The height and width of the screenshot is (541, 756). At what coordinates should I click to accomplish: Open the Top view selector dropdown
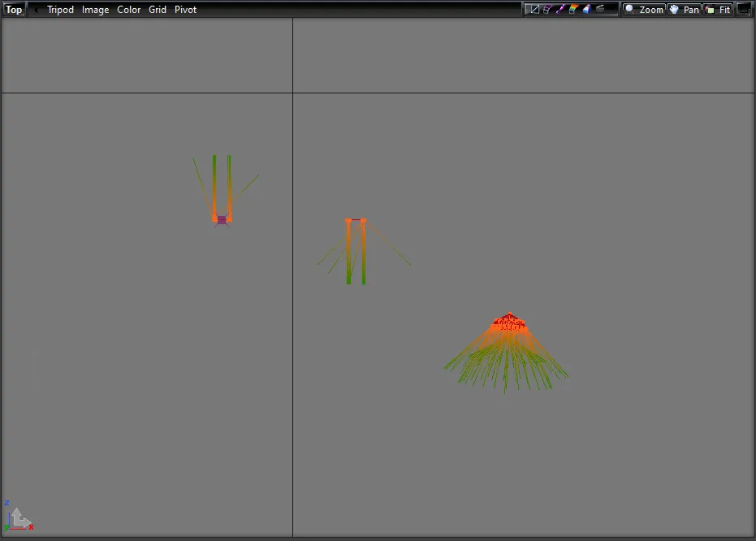(x=14, y=10)
